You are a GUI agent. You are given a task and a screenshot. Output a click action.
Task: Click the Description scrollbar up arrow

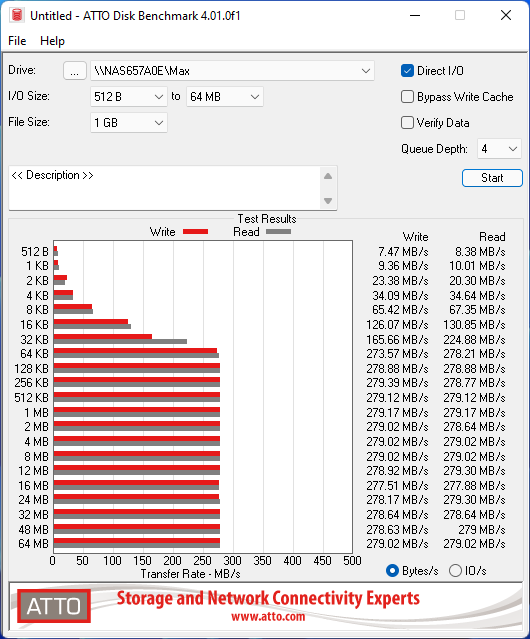coord(328,176)
